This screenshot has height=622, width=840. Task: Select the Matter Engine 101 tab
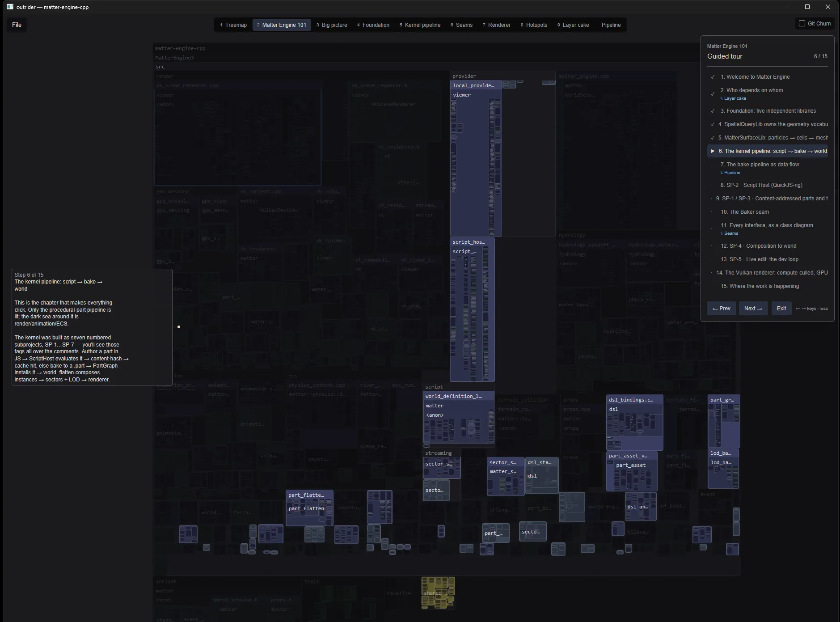coord(282,25)
